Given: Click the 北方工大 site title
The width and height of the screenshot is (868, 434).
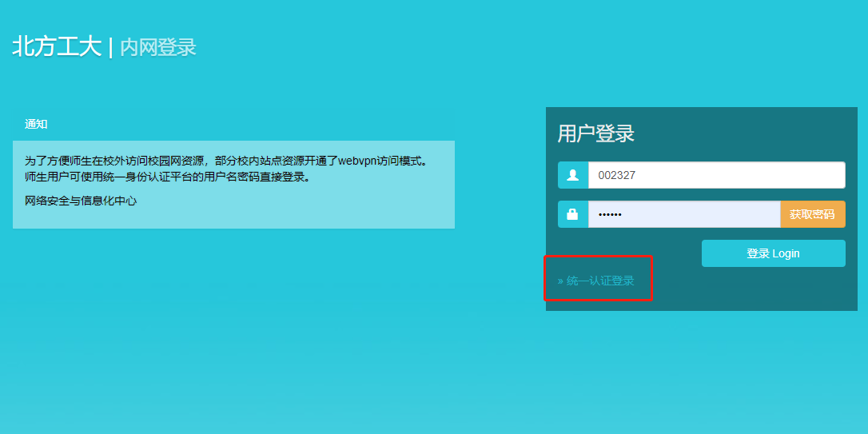Looking at the screenshot, I should tap(57, 47).
